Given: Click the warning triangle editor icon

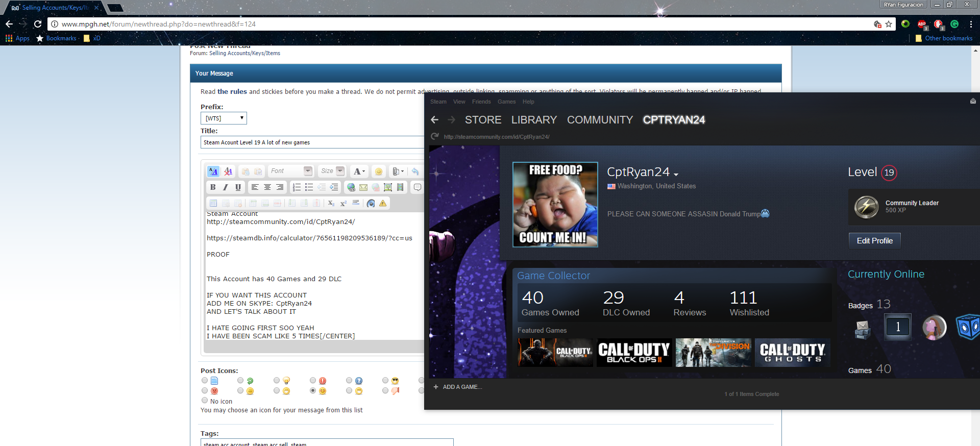Looking at the screenshot, I should pos(383,203).
